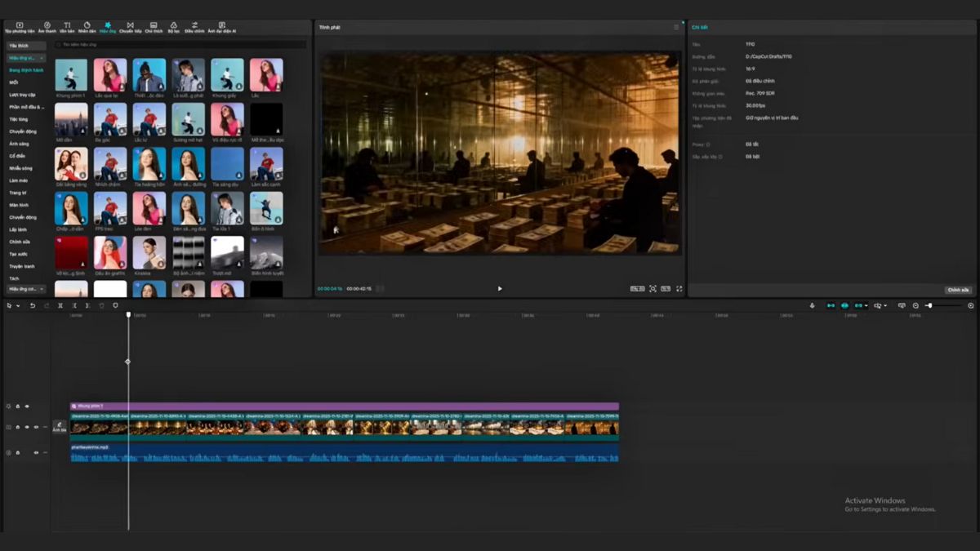
Task: Click the undo icon above the timeline
Action: click(33, 305)
